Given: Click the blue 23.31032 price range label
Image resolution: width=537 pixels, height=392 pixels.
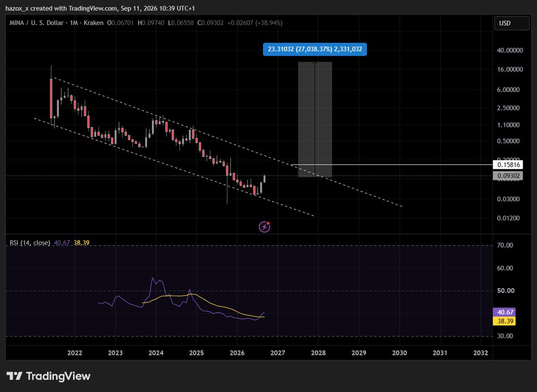Looking at the screenshot, I should pos(315,50).
